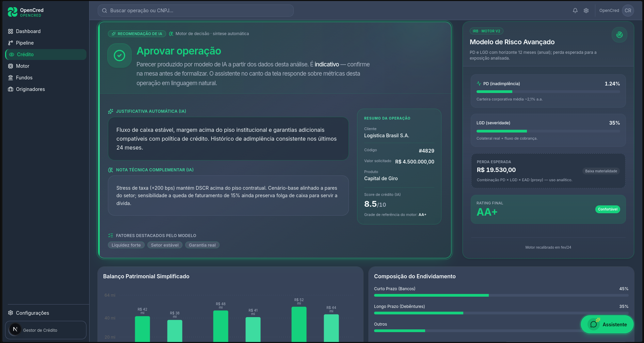644x343 pixels.
Task: Click the OpenCred account label in the top bar
Action: 609,11
